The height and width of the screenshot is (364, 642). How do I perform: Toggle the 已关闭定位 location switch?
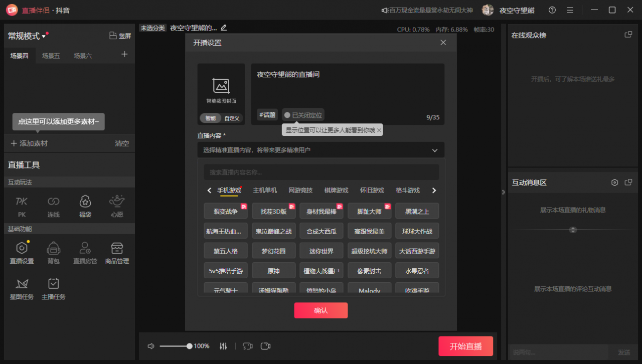pos(302,115)
